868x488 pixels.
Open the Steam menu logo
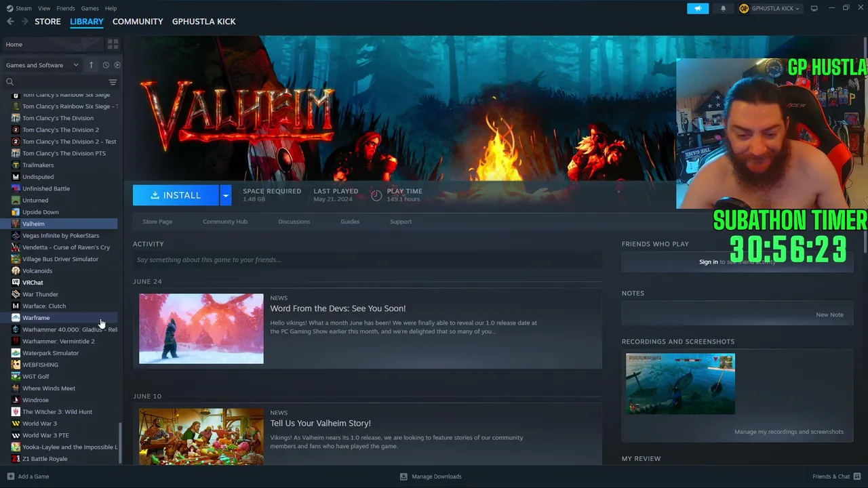click(x=9, y=8)
